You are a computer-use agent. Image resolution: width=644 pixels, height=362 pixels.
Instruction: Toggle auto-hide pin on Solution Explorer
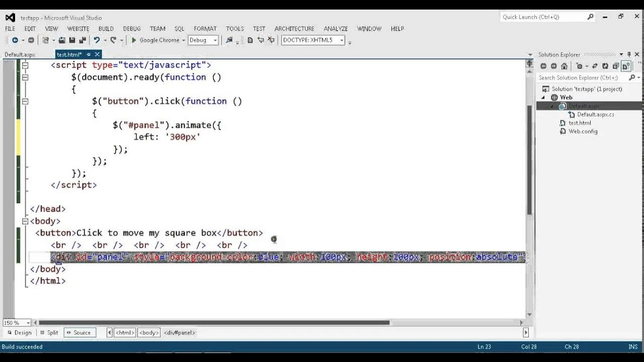pos(629,54)
